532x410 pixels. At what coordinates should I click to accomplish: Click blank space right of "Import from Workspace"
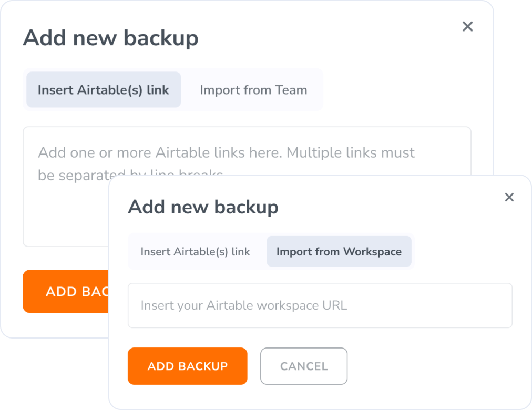coord(463,252)
